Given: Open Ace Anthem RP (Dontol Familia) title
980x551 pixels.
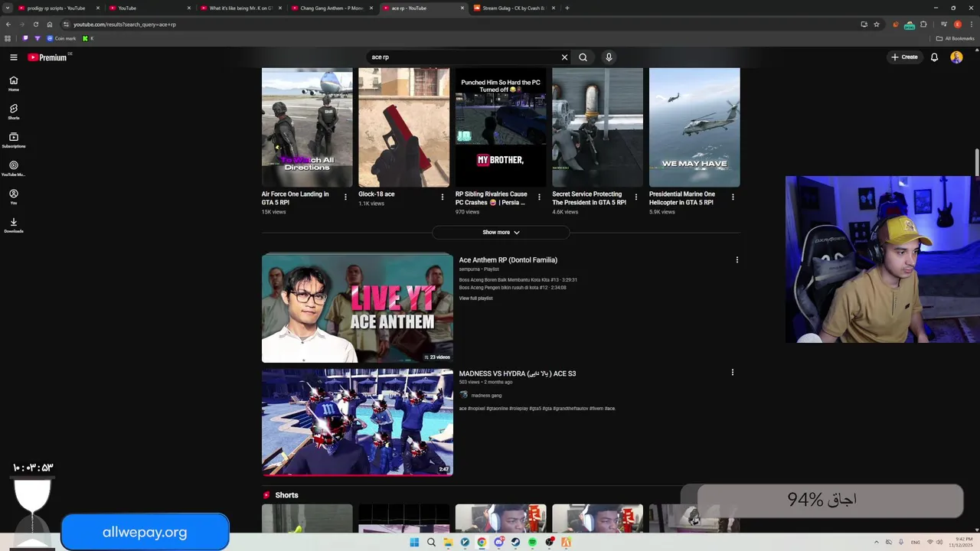Looking at the screenshot, I should [x=508, y=260].
